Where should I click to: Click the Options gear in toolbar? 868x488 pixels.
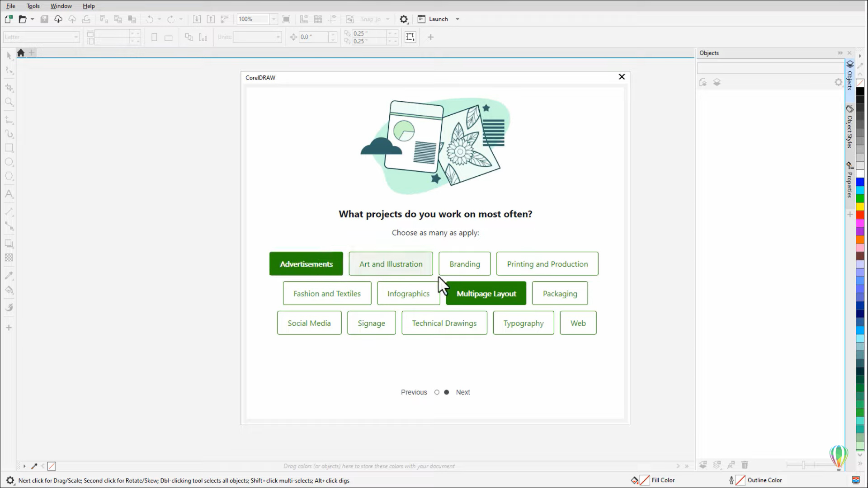point(404,19)
